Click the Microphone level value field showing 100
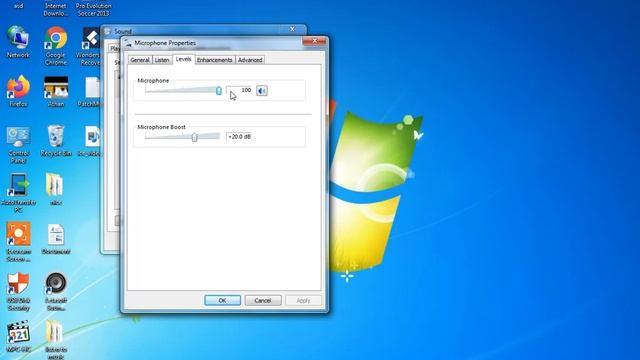Viewport: 640px width, 360px height. click(240, 90)
